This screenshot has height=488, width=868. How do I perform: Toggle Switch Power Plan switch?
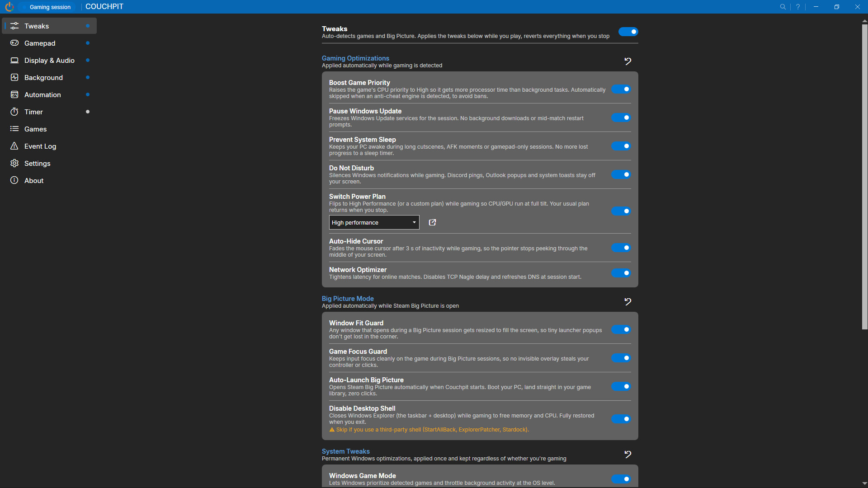click(621, 211)
